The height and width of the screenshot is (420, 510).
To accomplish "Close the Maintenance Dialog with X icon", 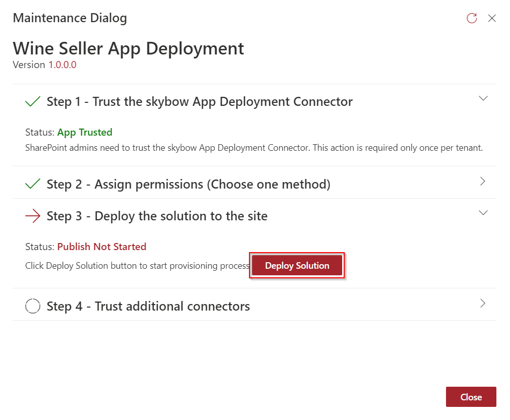I will [492, 18].
